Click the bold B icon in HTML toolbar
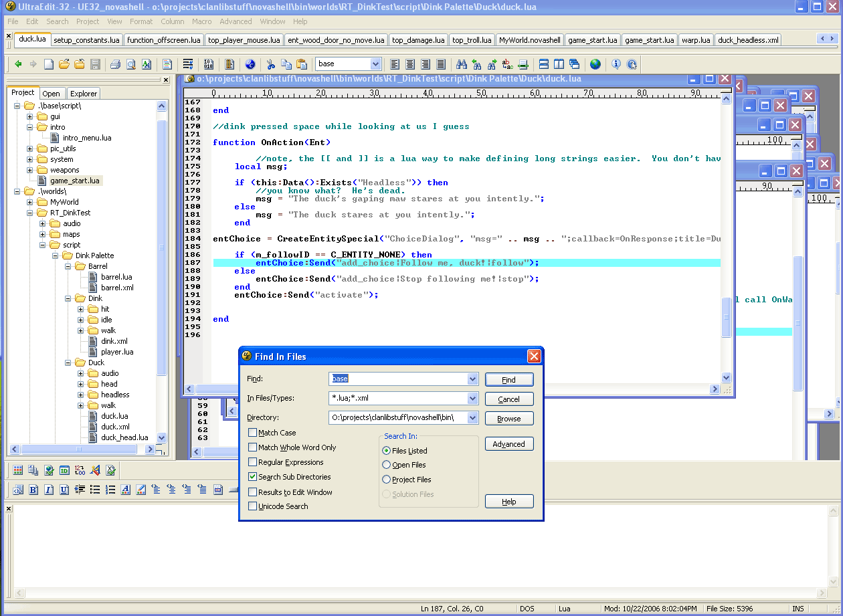Viewport: 843px width, 616px height. [x=33, y=490]
